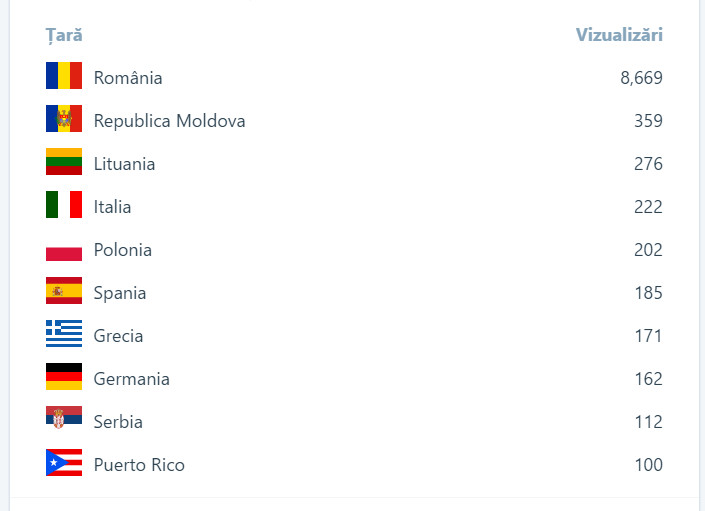The width and height of the screenshot is (705, 511).
Task: Select the Germania country name
Action: click(x=131, y=379)
